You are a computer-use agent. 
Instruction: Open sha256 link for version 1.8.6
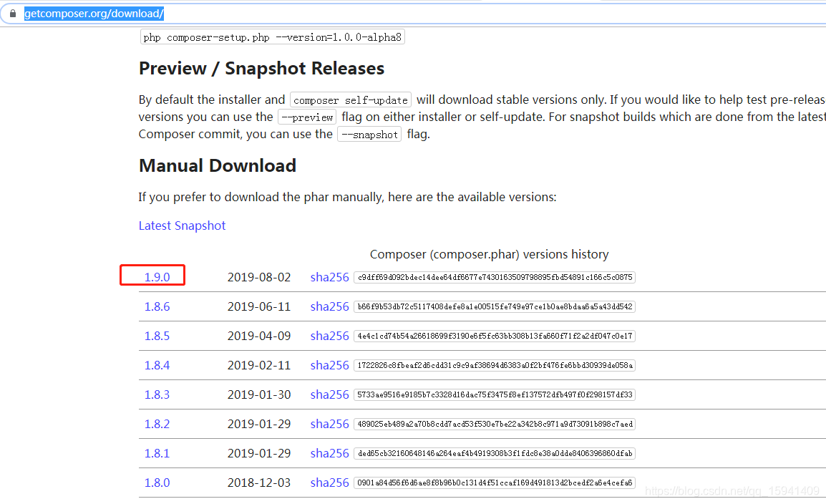click(x=329, y=306)
